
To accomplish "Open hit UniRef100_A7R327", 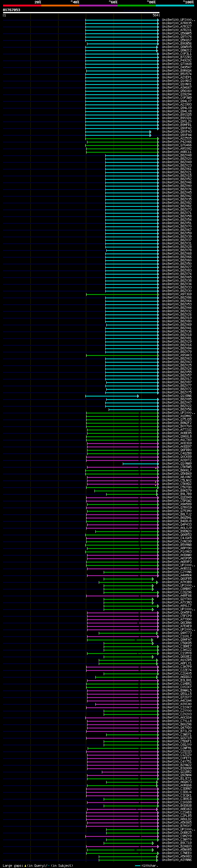I will [x=176, y=26].
